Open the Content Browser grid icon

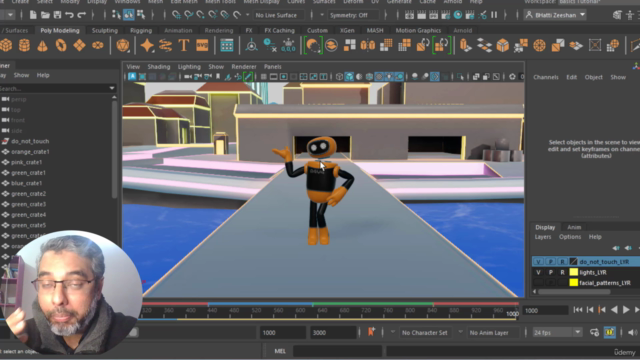pos(227,45)
